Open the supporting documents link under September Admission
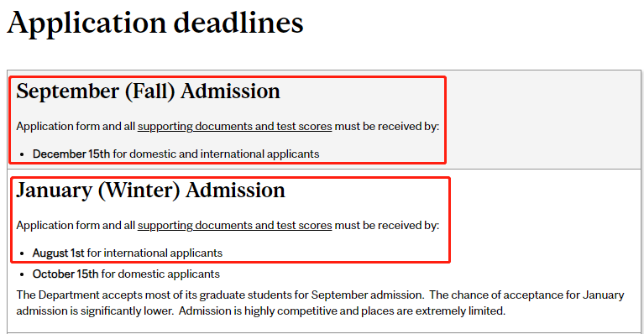The image size is (644, 334). (234, 127)
